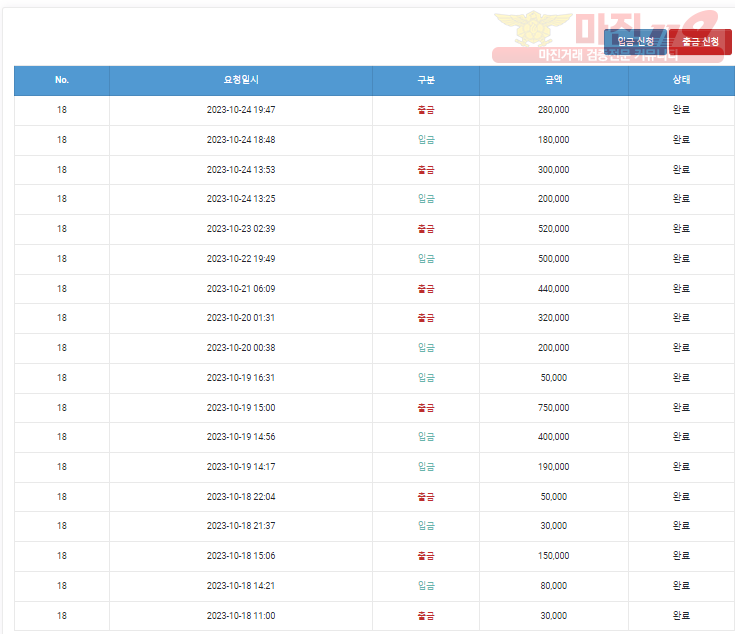This screenshot has width=735, height=634.
Task: Click 완료 status in the 80,000 row
Action: (x=681, y=585)
